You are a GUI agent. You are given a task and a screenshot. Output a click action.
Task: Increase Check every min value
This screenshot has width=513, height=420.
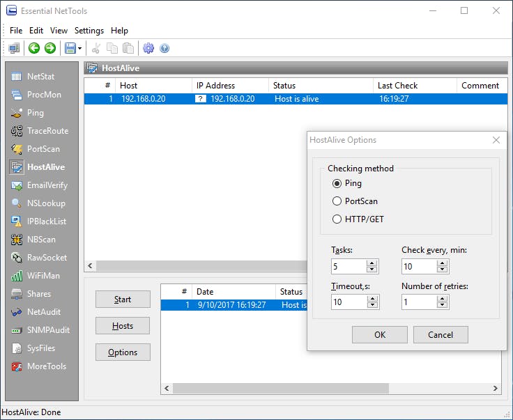pos(443,263)
